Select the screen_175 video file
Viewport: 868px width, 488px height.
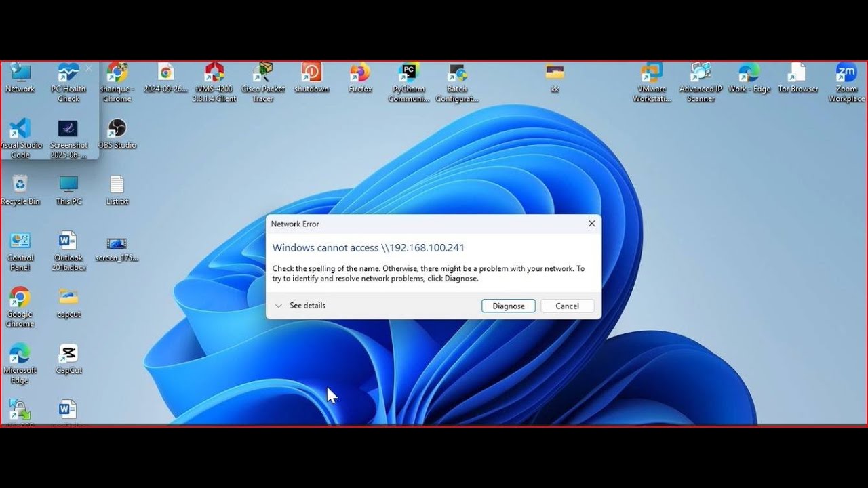[117, 249]
